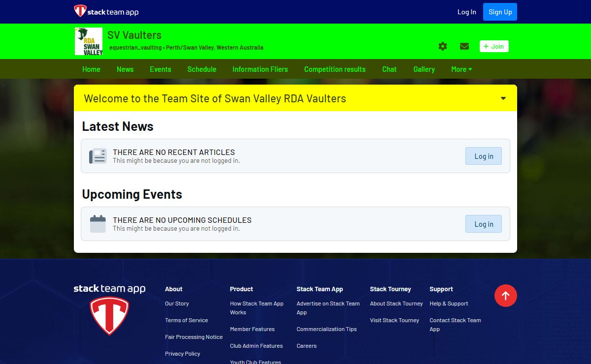Join the SV Vaulters team
The image size is (591, 364).
click(x=494, y=46)
